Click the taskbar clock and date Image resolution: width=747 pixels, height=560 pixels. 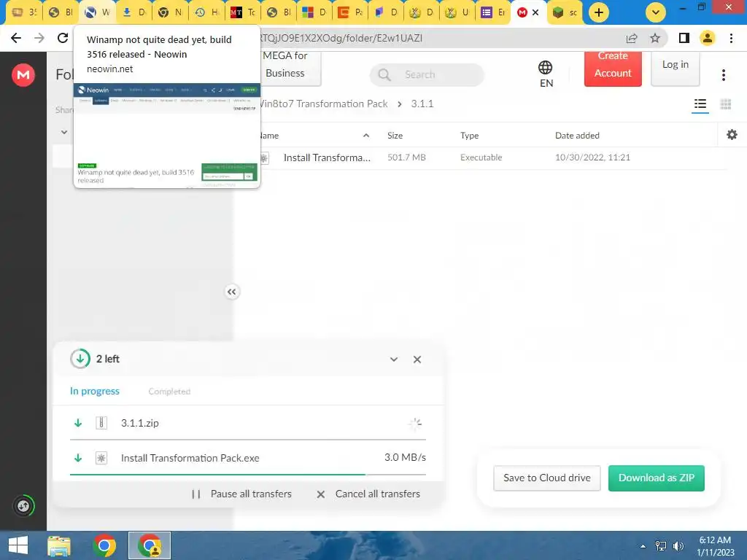[716, 545]
